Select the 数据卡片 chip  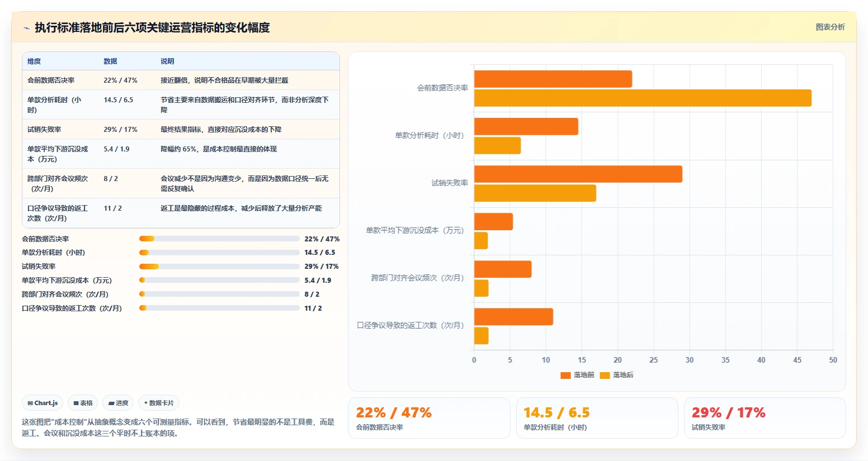[159, 403]
